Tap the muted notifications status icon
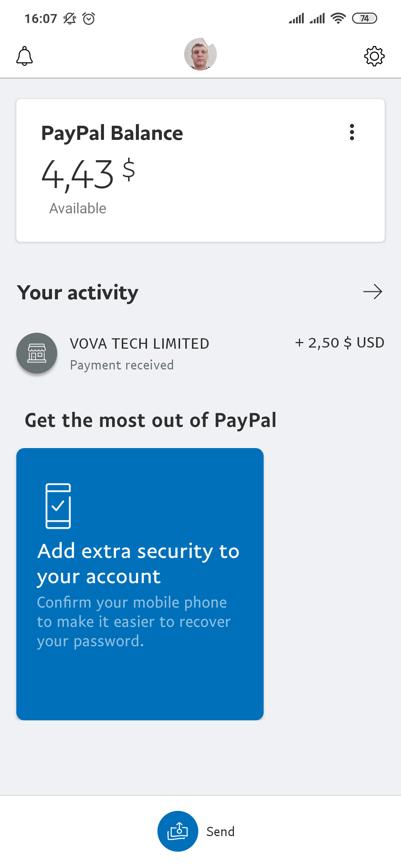This screenshot has height=868, width=401. click(69, 18)
